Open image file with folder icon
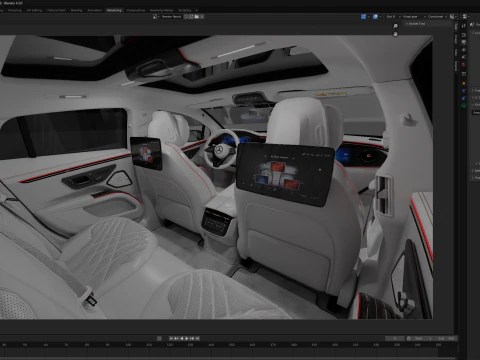480x360 pixels. coord(197,17)
